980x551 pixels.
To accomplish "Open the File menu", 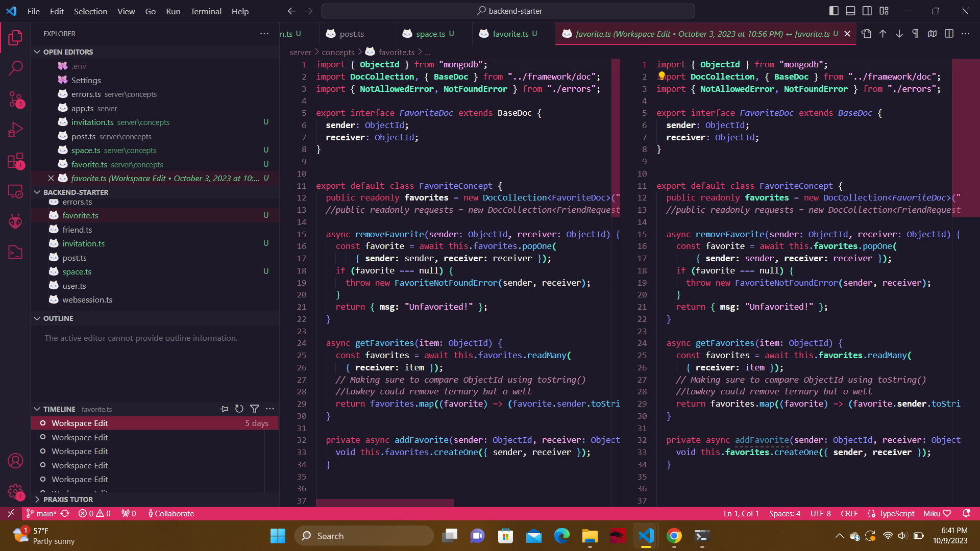I will pos(34,11).
